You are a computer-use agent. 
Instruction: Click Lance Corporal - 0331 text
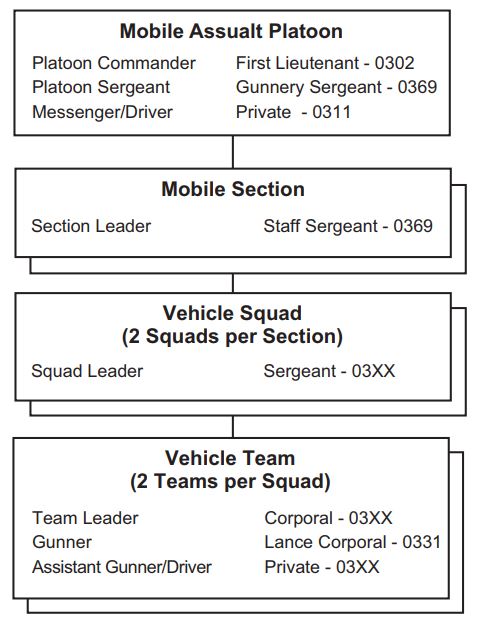pos(352,542)
